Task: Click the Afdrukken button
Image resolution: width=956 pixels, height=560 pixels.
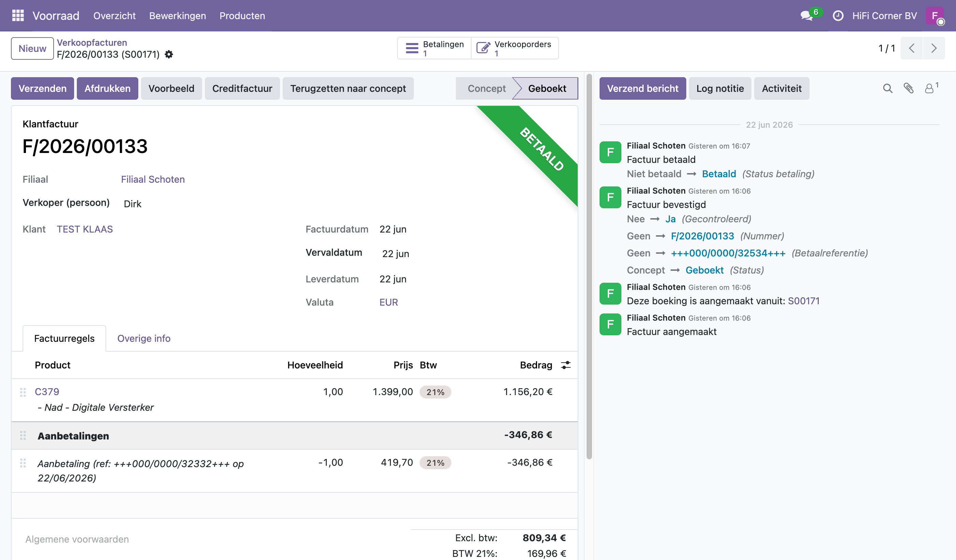Action: [x=107, y=88]
